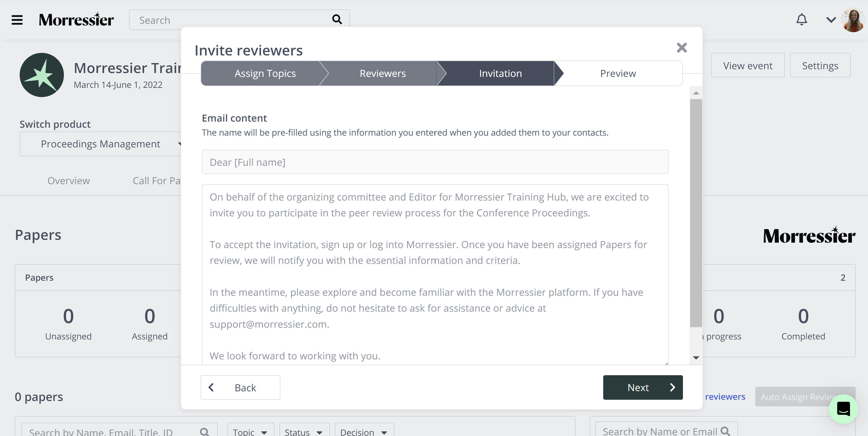The image size is (868, 436).
Task: Select the Invitation step
Action: [x=500, y=73]
